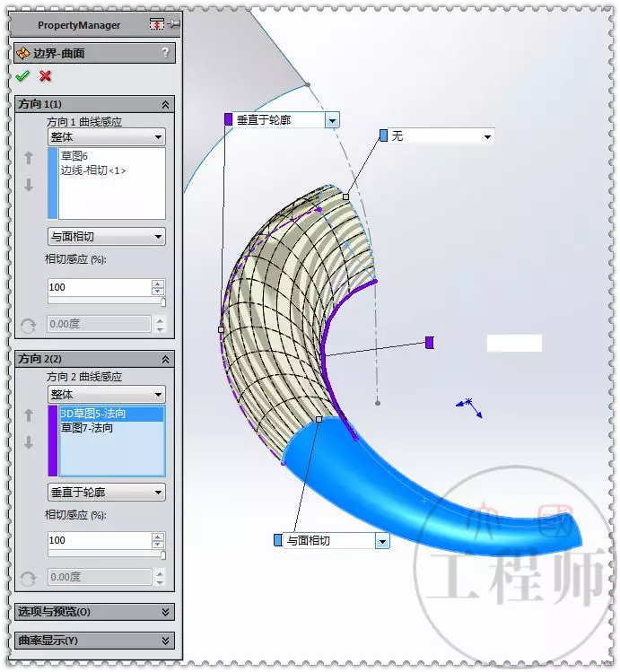The image size is (620, 672).
Task: Click direction 2 tangent influence field showing 100
Action: coord(100,540)
